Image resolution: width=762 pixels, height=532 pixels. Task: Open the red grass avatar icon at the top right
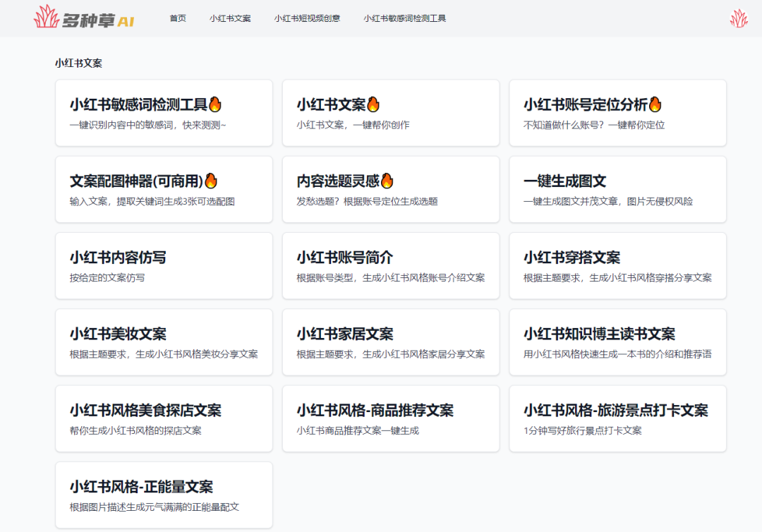pyautogui.click(x=739, y=18)
